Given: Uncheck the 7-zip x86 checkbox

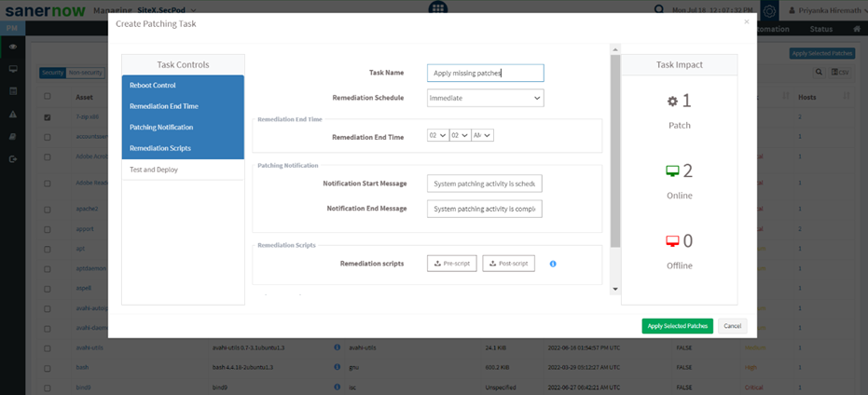Looking at the screenshot, I should (x=48, y=117).
